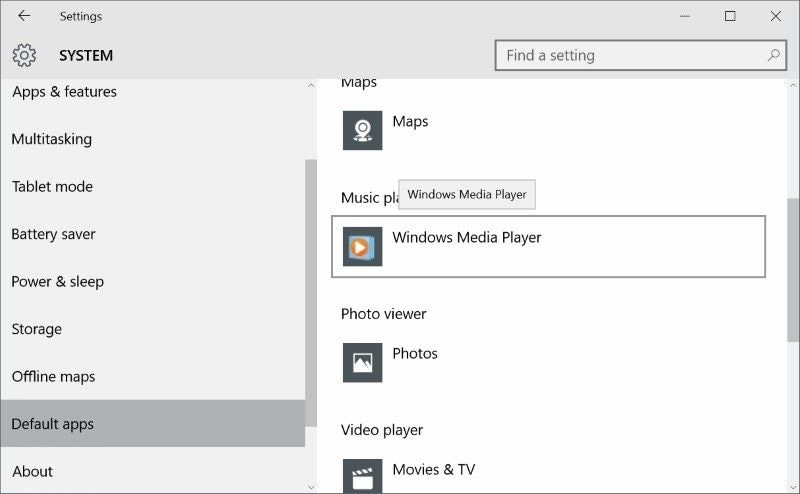Image resolution: width=800 pixels, height=494 pixels.
Task: Open the Storage settings page
Action: pos(36,329)
